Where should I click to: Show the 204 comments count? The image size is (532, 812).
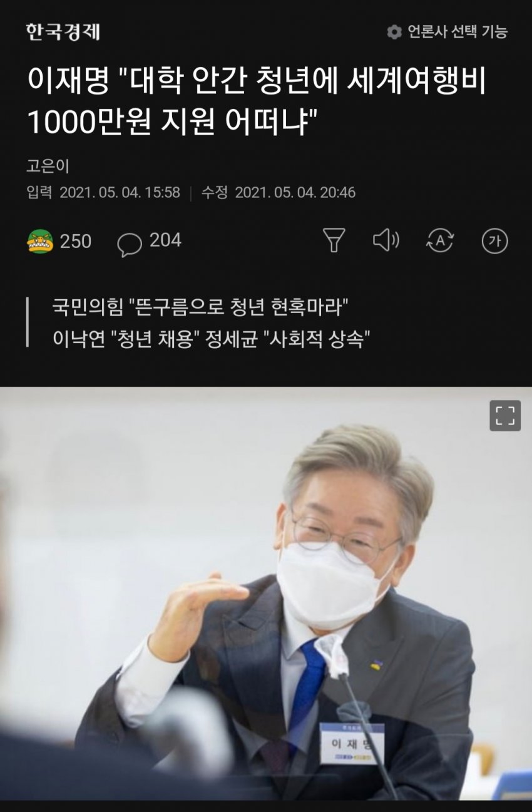pos(165,240)
